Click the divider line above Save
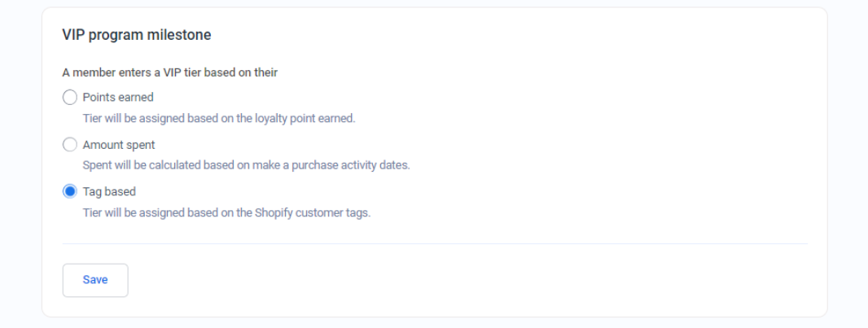This screenshot has width=868, height=328. [435, 243]
